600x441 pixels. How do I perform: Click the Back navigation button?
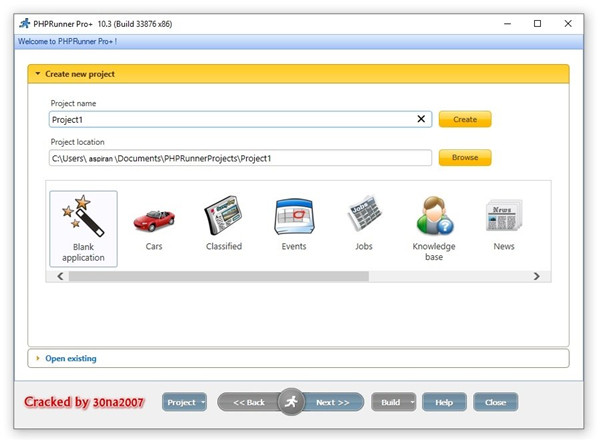(248, 402)
